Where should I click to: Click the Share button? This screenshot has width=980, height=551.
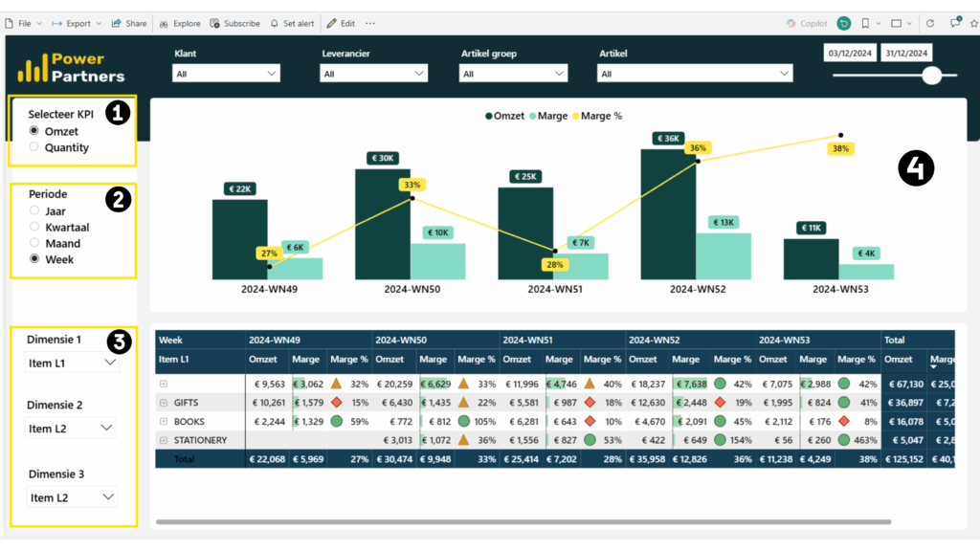(x=129, y=23)
